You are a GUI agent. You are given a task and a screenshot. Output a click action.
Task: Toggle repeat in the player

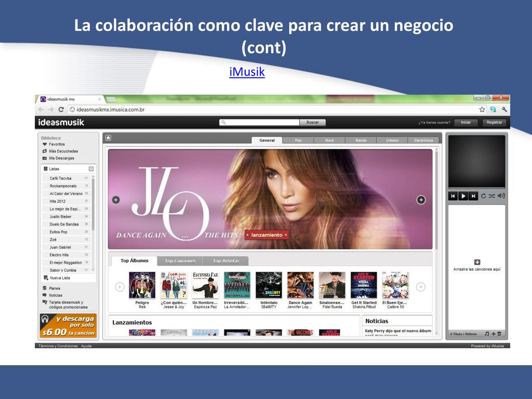click(x=484, y=196)
